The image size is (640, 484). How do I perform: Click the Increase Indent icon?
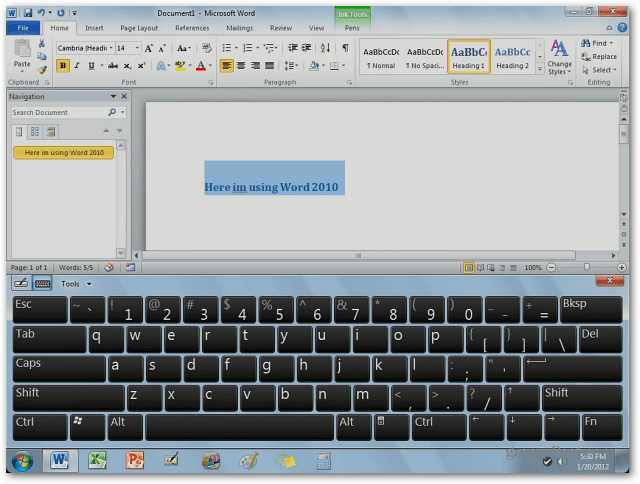tap(307, 48)
